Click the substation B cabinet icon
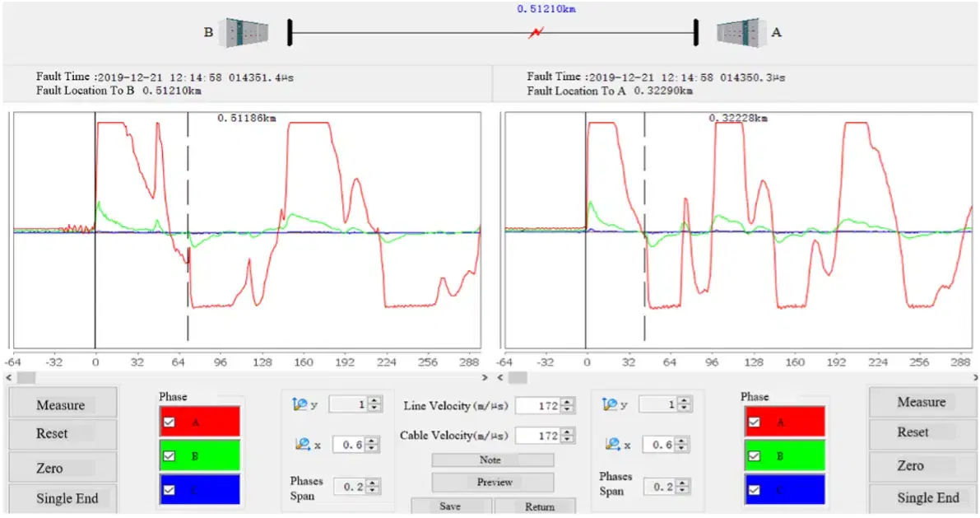The width and height of the screenshot is (980, 518). tap(247, 32)
